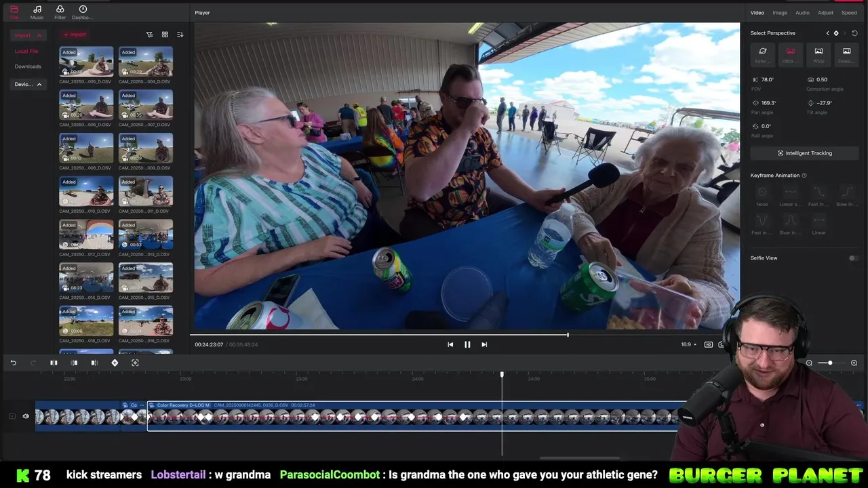
Task: Select clip CAM_20250...010_D.OSV thumbnail
Action: click(x=86, y=191)
